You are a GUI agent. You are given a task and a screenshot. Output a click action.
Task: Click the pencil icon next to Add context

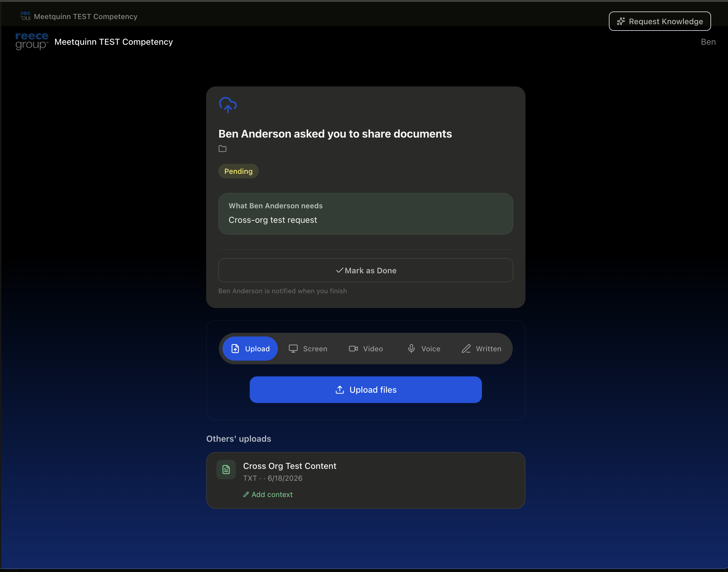tap(246, 494)
